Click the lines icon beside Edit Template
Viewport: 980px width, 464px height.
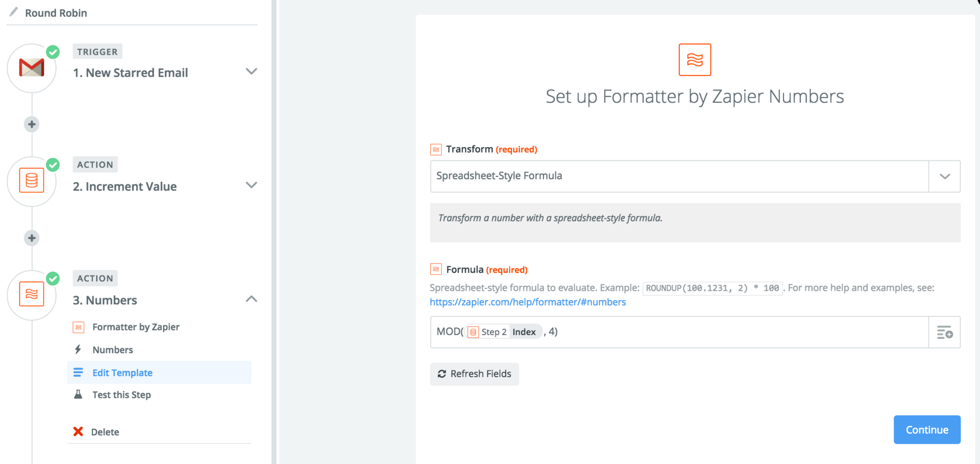tap(78, 372)
